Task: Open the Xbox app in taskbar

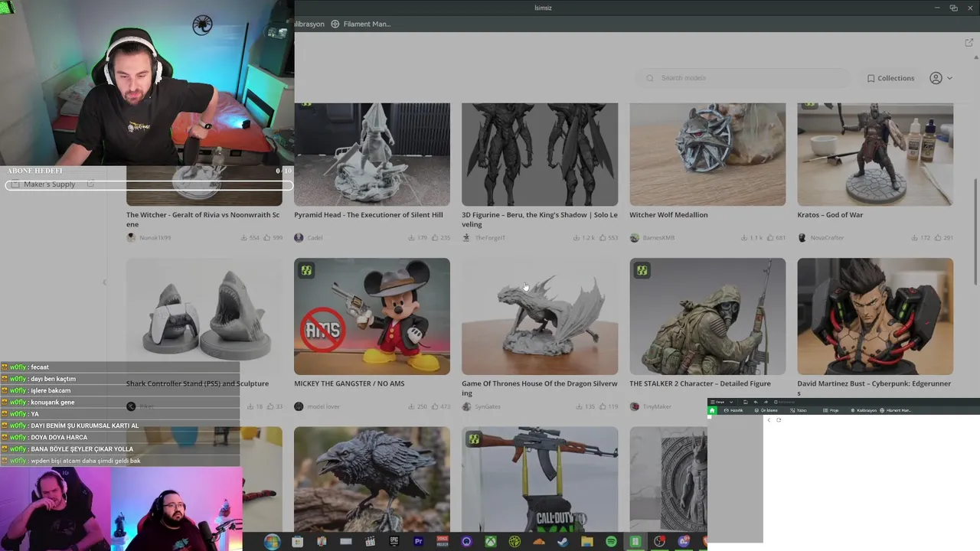Action: click(x=490, y=542)
